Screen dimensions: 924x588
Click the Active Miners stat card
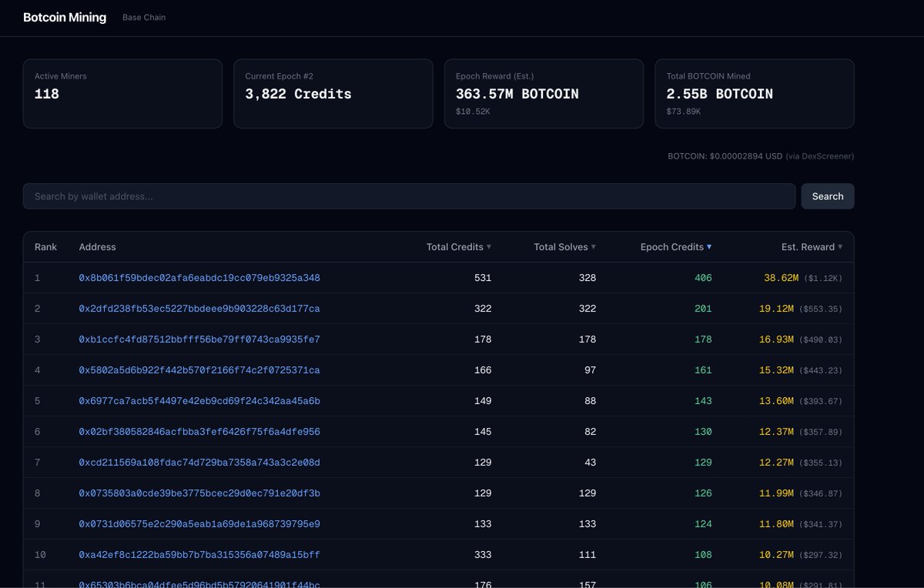122,93
